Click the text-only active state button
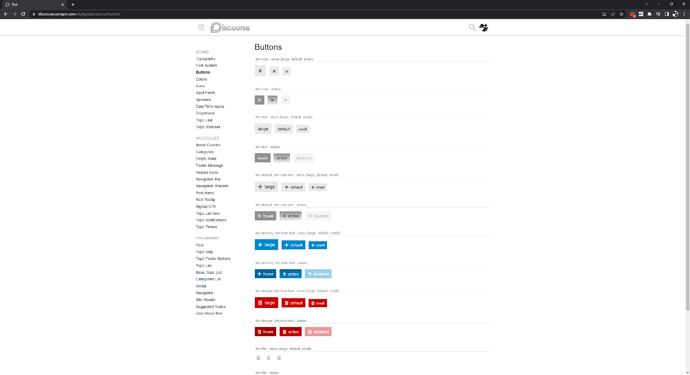The width and height of the screenshot is (690, 375). point(282,158)
